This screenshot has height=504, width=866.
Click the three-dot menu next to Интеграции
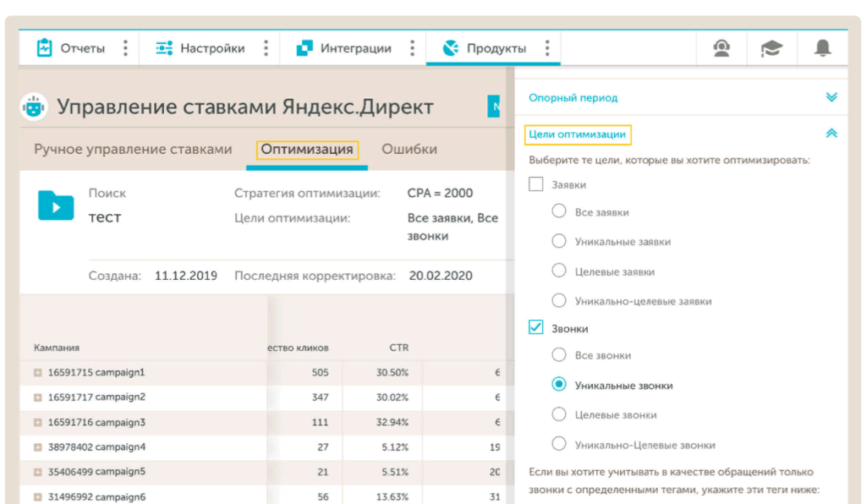(x=412, y=48)
